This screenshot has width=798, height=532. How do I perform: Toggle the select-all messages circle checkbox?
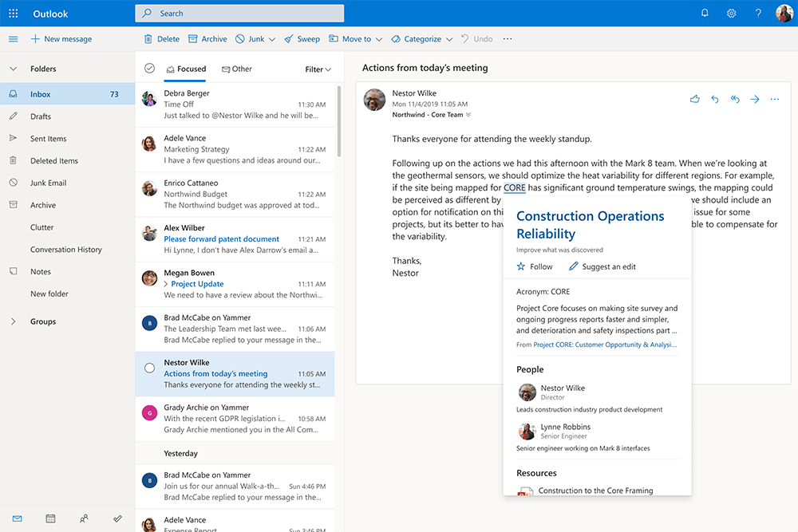150,68
